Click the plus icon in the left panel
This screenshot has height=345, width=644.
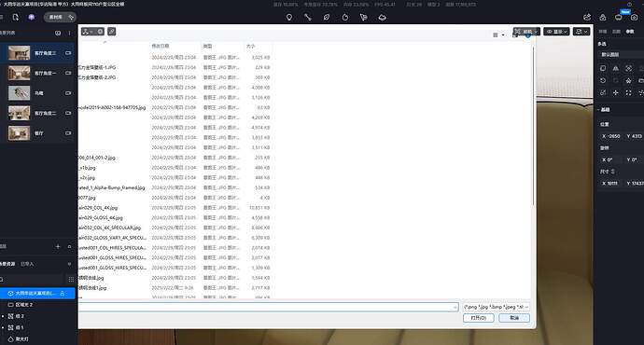(x=58, y=246)
